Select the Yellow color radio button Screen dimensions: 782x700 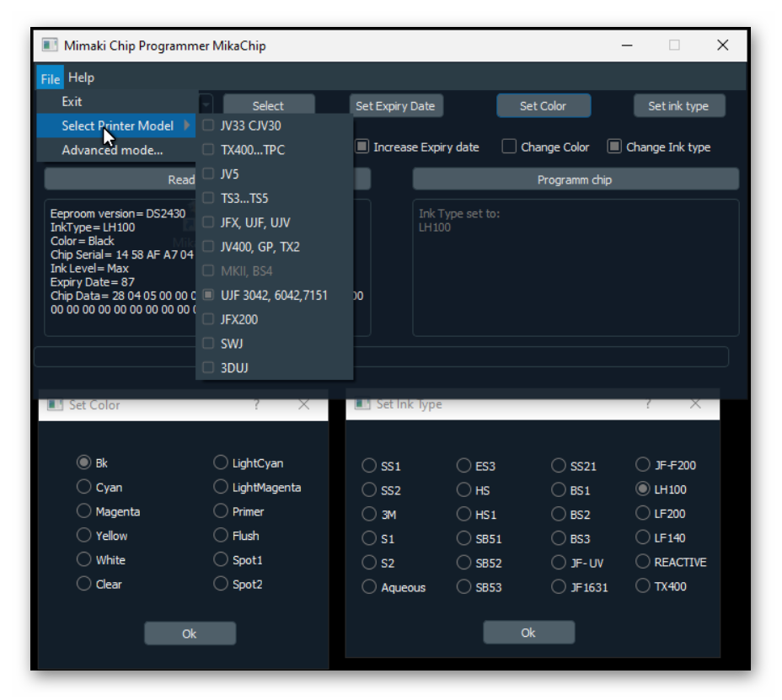pos(83,535)
